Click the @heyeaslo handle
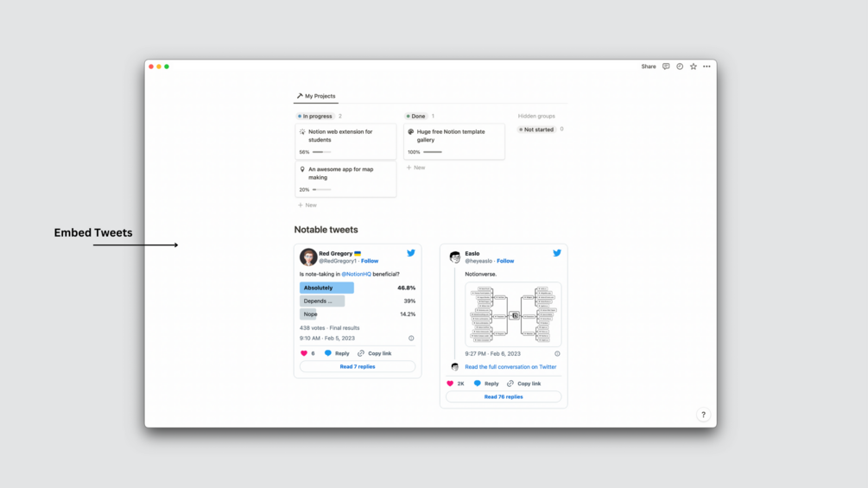 [x=478, y=261]
